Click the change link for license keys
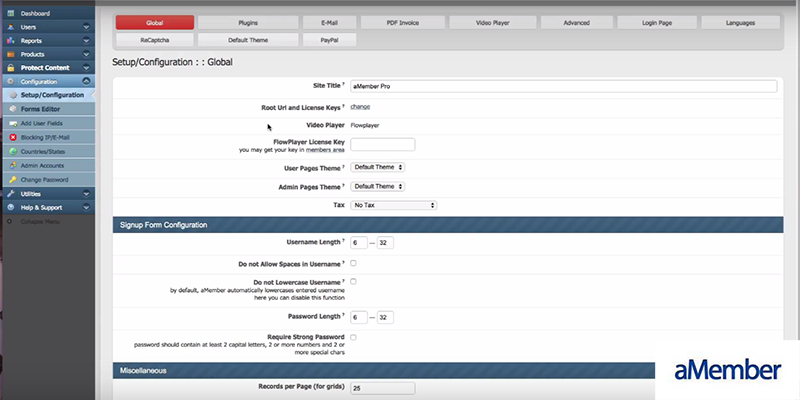This screenshot has height=400, width=800. point(360,106)
